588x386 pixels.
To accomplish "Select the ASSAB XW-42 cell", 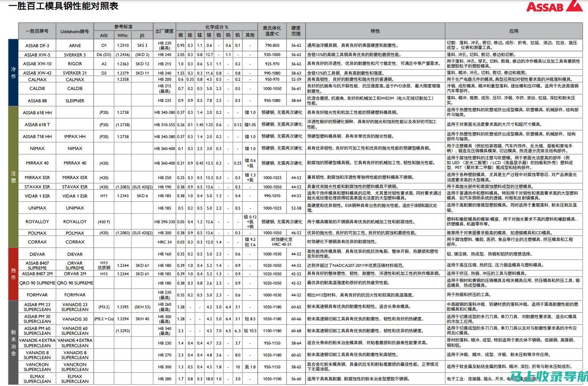I will pos(37,73).
